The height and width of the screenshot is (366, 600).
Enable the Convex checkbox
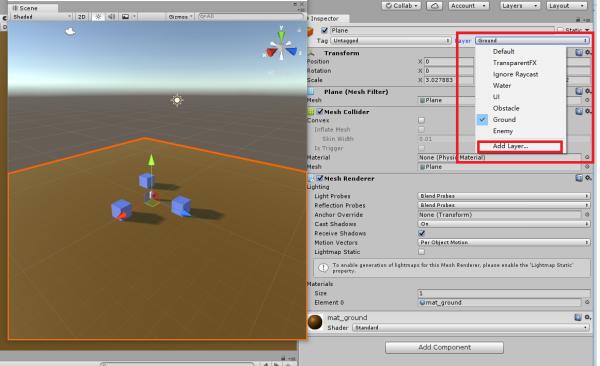click(x=421, y=120)
